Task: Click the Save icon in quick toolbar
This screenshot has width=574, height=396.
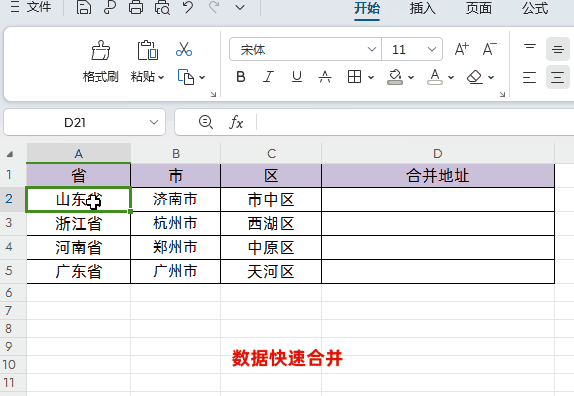Action: point(83,7)
